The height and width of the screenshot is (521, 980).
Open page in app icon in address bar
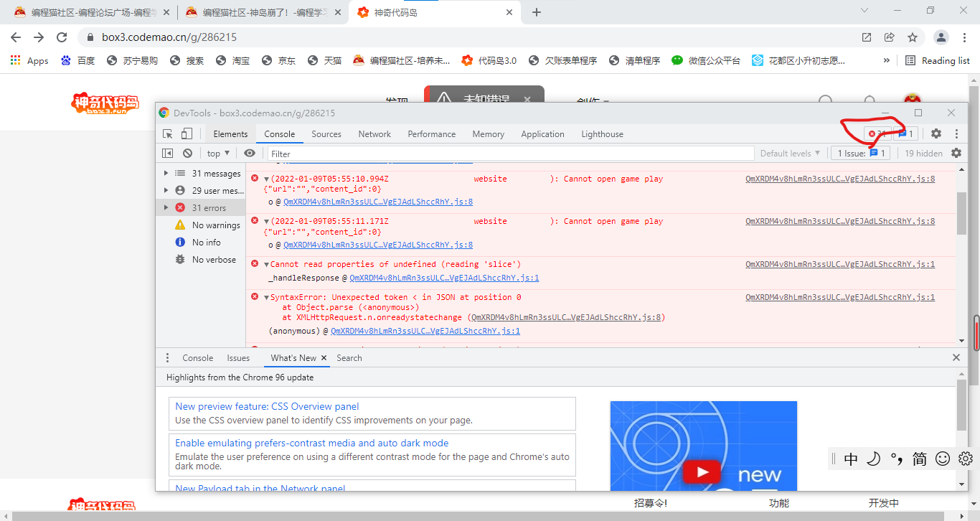pos(867,37)
